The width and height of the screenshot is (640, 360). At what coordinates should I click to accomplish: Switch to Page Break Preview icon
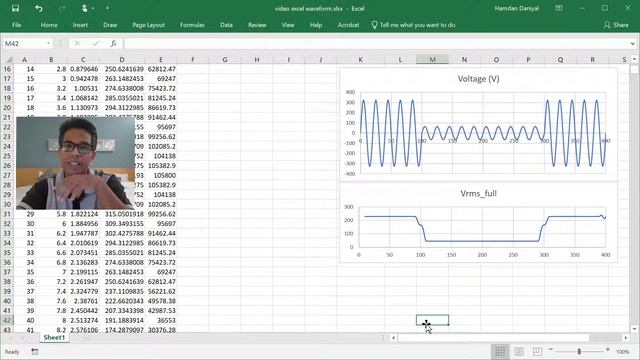538,351
